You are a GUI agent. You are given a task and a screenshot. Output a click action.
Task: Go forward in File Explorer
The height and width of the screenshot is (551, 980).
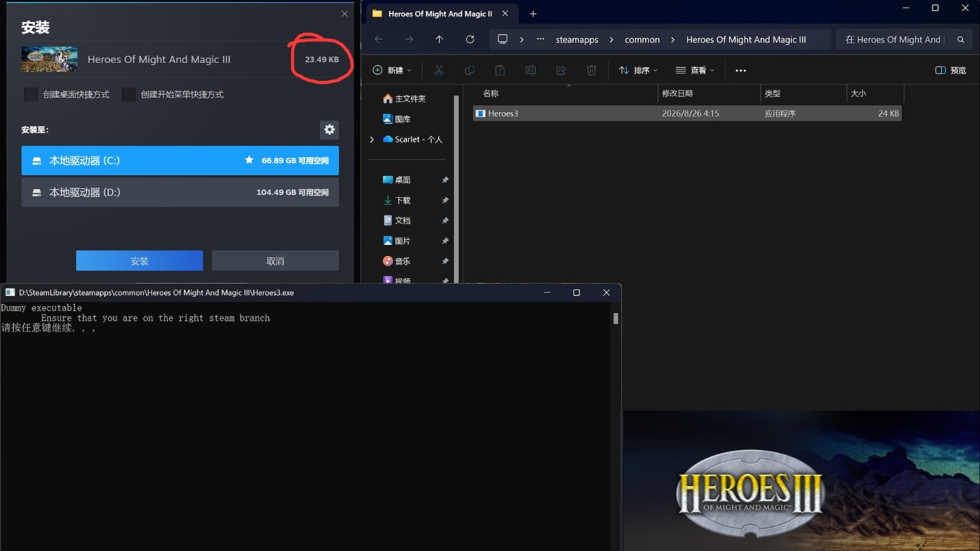pyautogui.click(x=409, y=39)
